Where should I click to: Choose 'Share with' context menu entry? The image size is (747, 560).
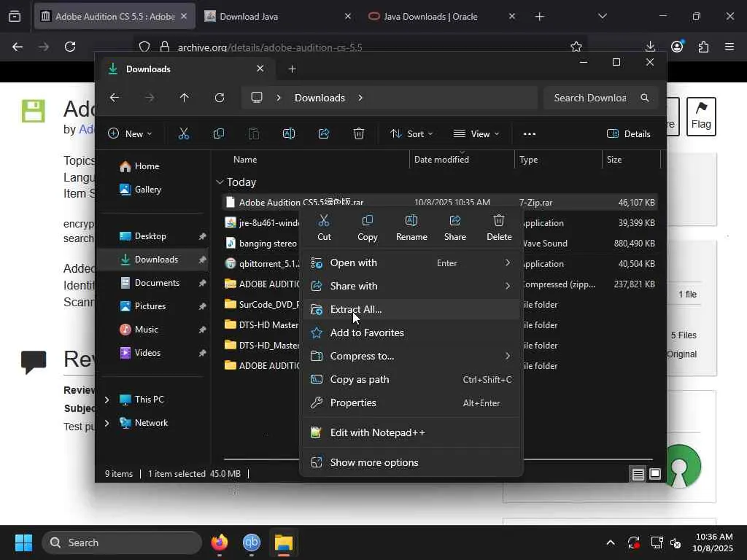[x=411, y=286]
